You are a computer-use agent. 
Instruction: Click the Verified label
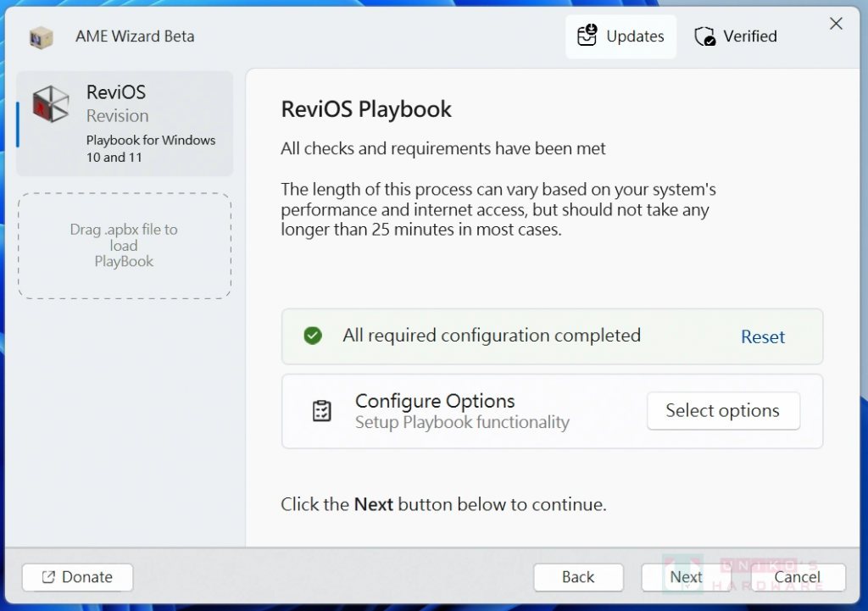pos(749,36)
